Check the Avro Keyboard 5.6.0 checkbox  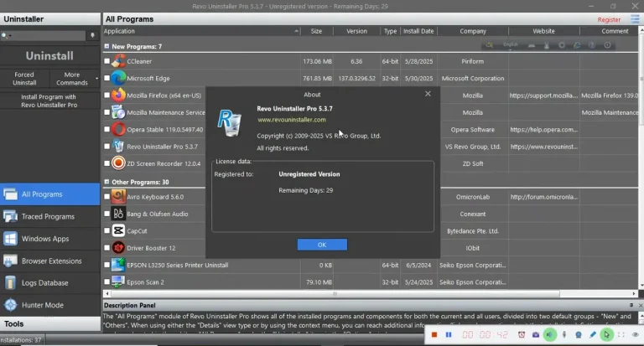coord(106,197)
